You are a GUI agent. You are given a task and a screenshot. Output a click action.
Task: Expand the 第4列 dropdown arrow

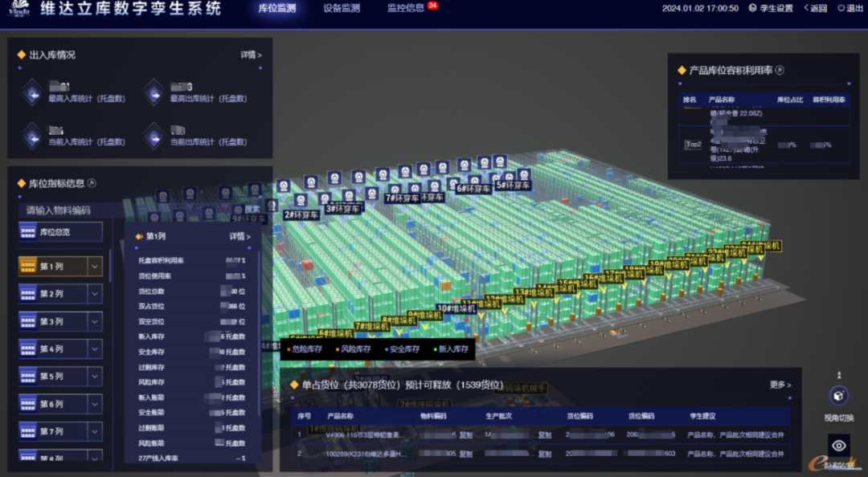point(95,349)
